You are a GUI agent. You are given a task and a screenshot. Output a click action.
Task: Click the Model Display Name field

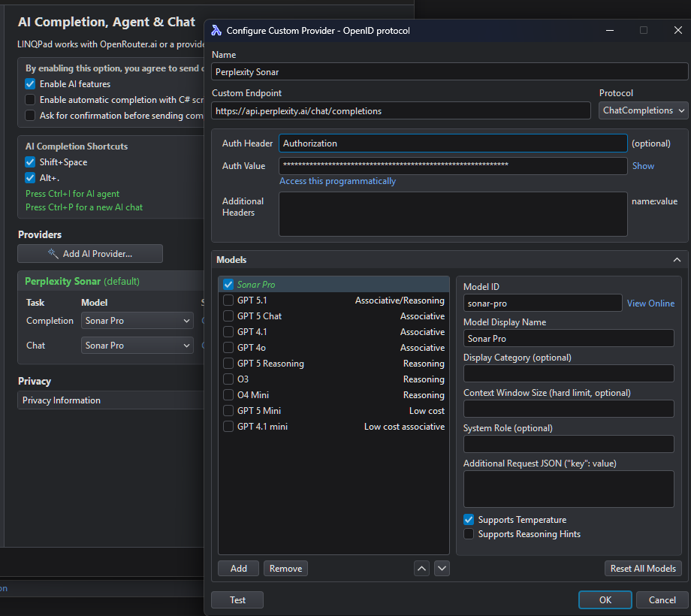pyautogui.click(x=569, y=338)
